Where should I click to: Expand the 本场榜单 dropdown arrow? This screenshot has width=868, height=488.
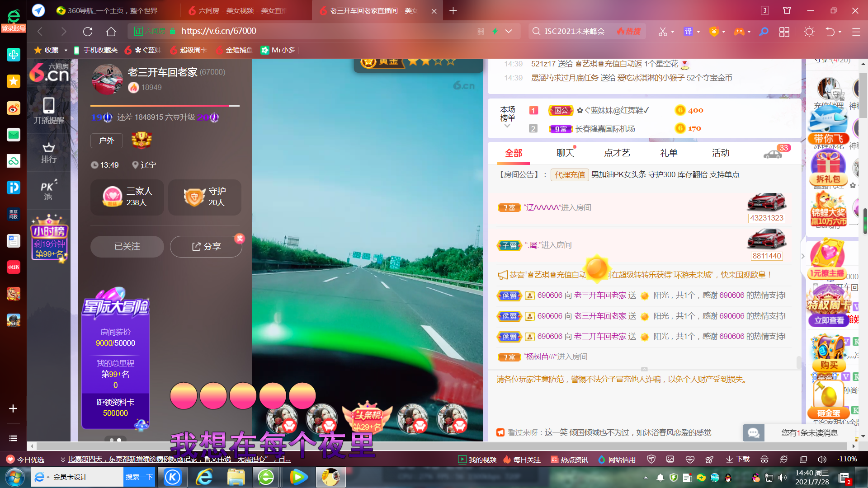pyautogui.click(x=507, y=126)
